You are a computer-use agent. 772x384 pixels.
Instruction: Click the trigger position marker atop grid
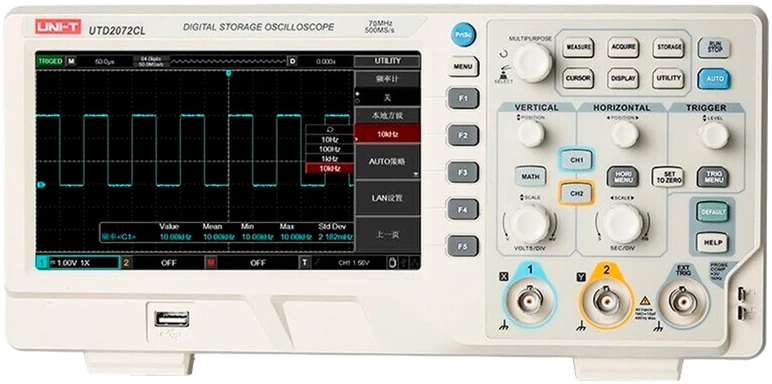[x=228, y=72]
